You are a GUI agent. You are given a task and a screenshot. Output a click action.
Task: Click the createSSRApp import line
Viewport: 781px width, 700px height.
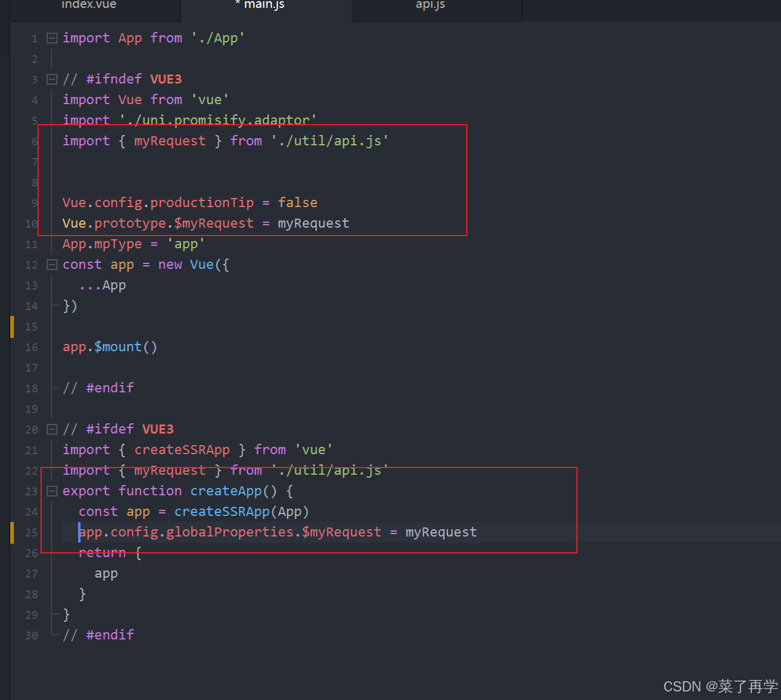(x=197, y=450)
